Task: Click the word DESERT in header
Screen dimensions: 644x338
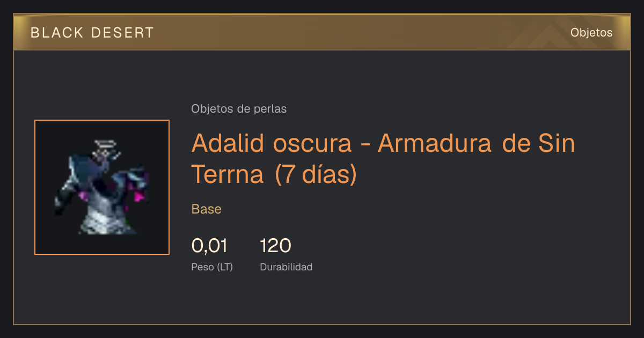Action: pyautogui.click(x=121, y=33)
